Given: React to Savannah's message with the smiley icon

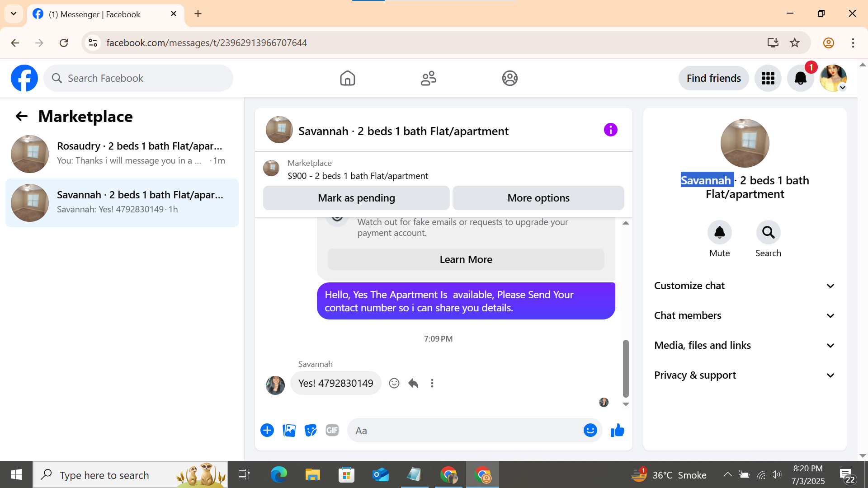Looking at the screenshot, I should (394, 384).
